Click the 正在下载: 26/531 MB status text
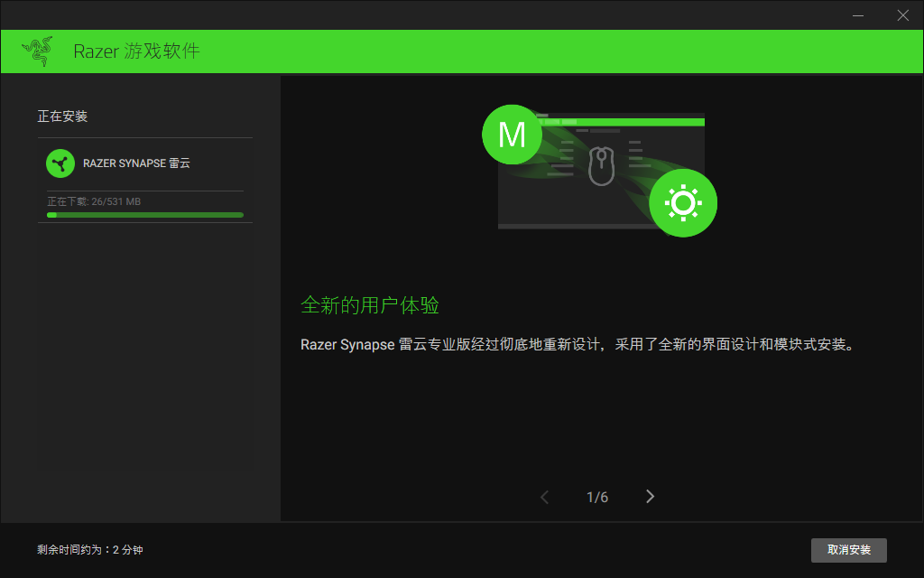 pyautogui.click(x=94, y=201)
